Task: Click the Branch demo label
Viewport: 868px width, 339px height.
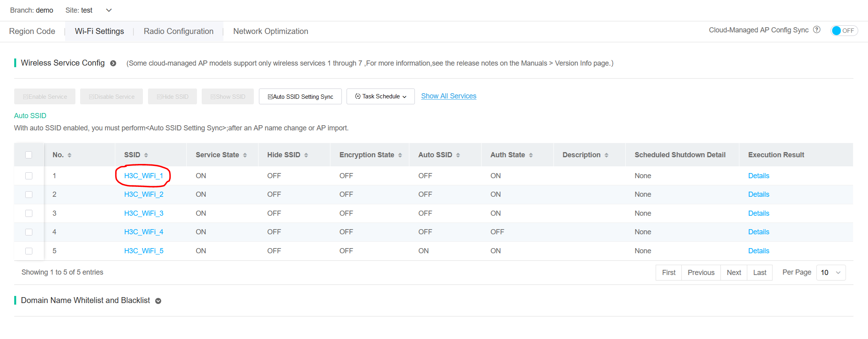Action: (x=32, y=10)
